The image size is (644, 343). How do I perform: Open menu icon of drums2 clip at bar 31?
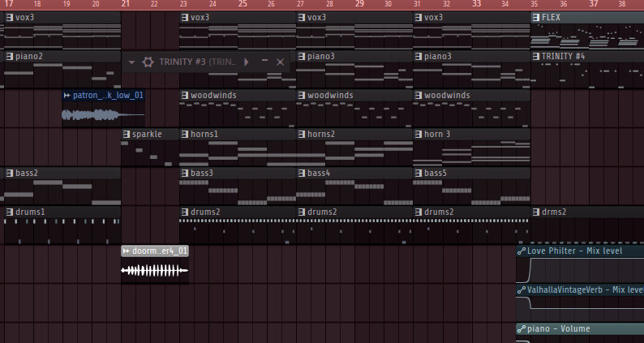pos(418,212)
